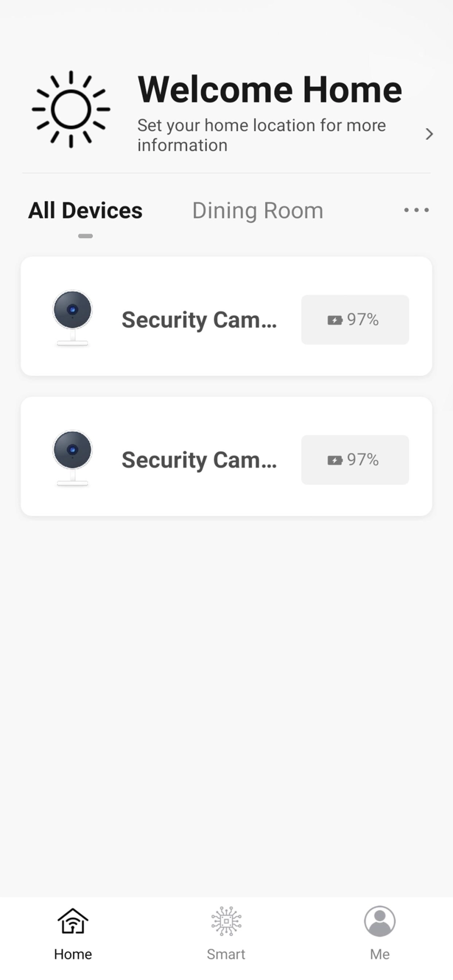Tap the first Security Camera thumbnail image

tap(73, 317)
